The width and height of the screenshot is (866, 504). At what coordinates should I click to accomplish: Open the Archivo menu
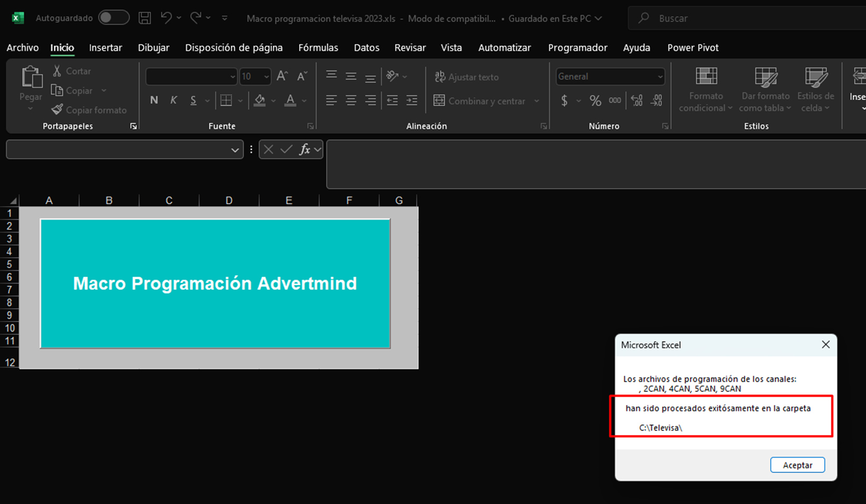click(23, 47)
